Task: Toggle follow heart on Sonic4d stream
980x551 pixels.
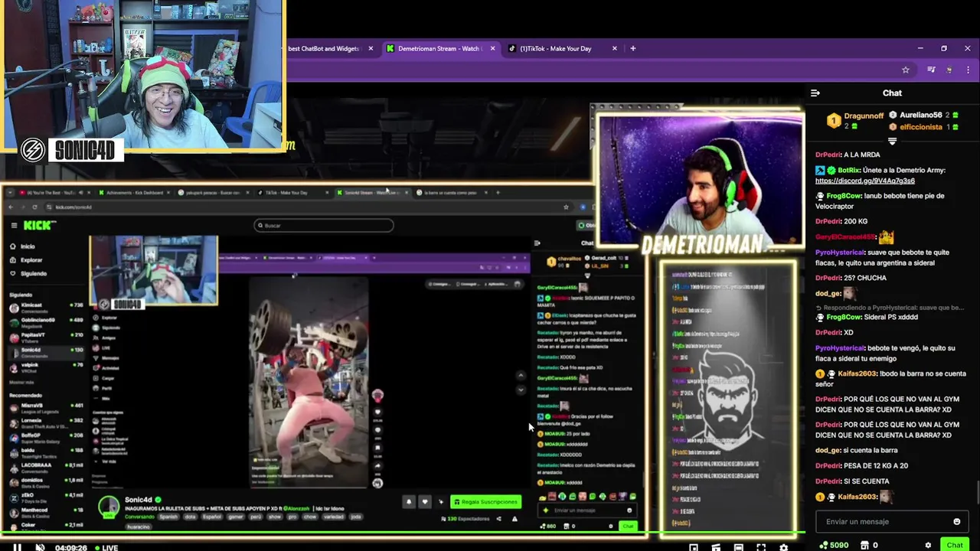Action: [x=425, y=502]
